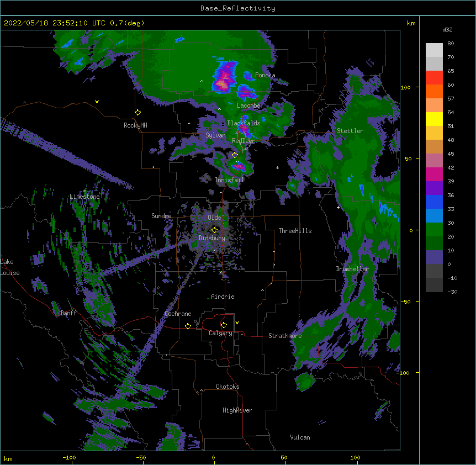Click the Vulcan label
This screenshot has width=476, height=465.
pyautogui.click(x=300, y=437)
